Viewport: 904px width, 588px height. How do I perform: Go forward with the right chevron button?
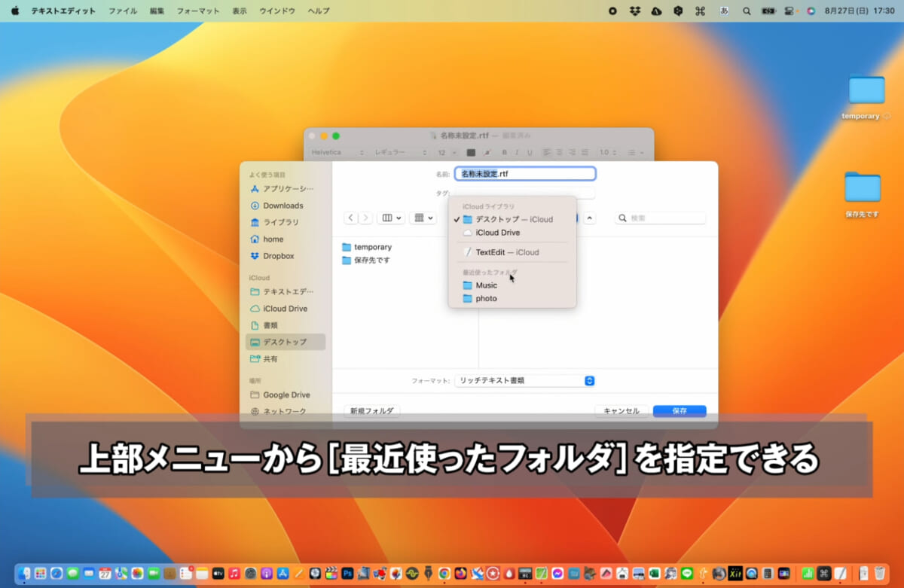pos(365,218)
